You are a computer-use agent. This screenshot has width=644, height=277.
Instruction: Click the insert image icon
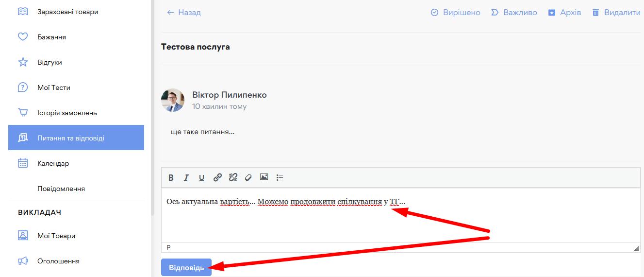pyautogui.click(x=264, y=177)
